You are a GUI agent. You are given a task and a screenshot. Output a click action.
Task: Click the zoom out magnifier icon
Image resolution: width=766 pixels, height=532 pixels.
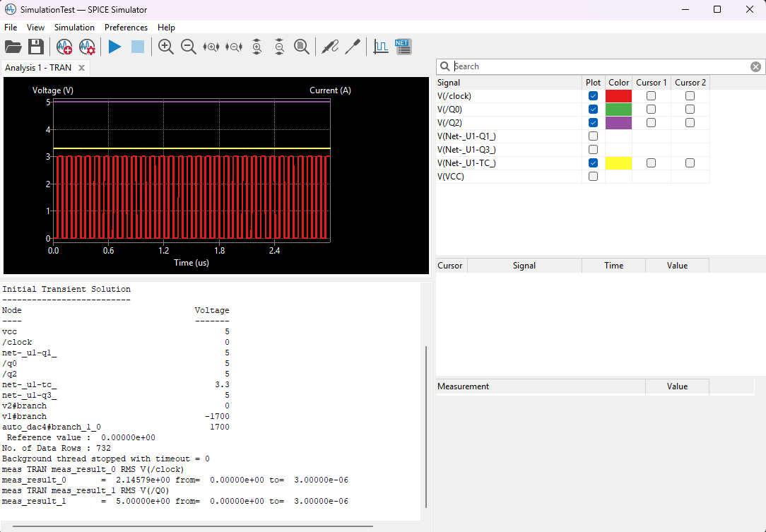coord(189,47)
